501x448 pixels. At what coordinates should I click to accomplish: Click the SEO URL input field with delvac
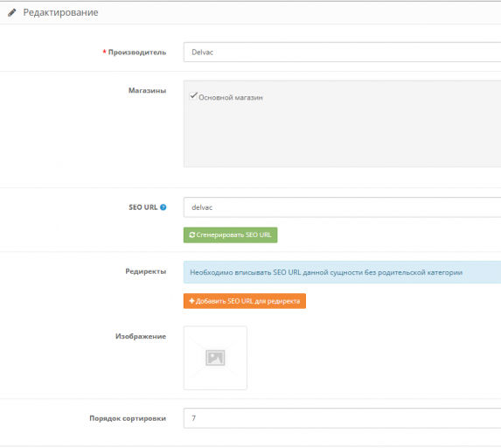[342, 207]
